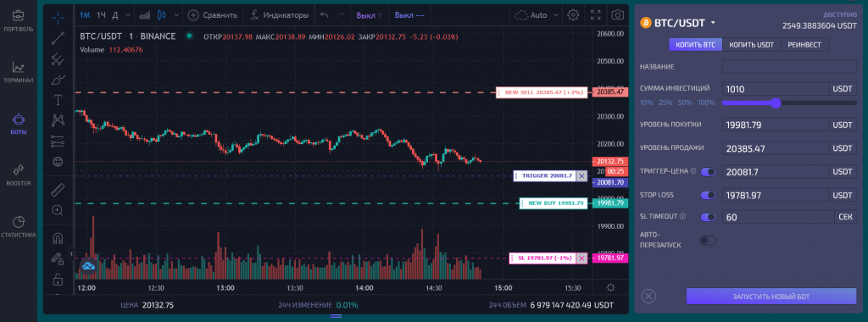The height and width of the screenshot is (322, 868).
Task: Select the Реинвест tab
Action: click(x=804, y=45)
